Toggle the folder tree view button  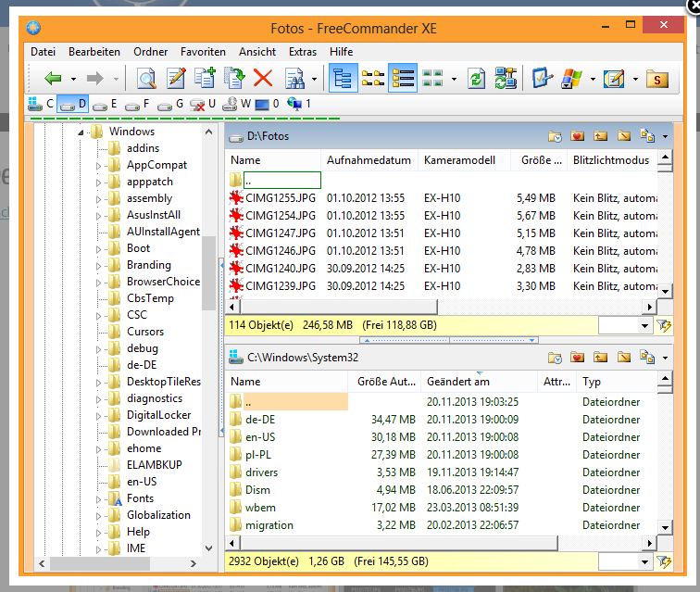click(x=343, y=78)
